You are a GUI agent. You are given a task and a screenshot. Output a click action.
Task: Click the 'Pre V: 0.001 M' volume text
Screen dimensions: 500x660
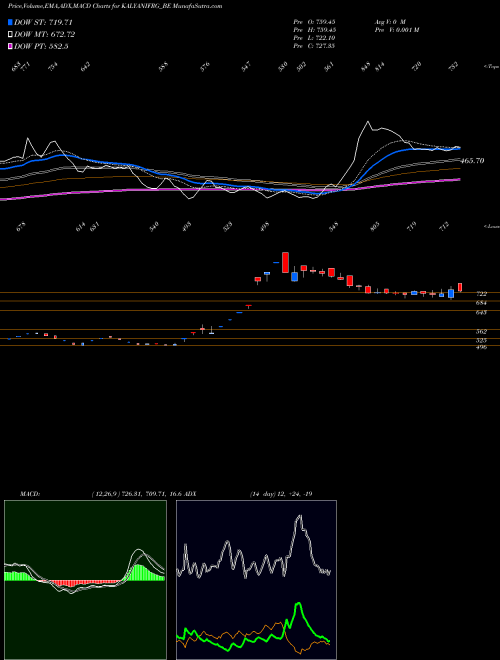[x=396, y=30]
